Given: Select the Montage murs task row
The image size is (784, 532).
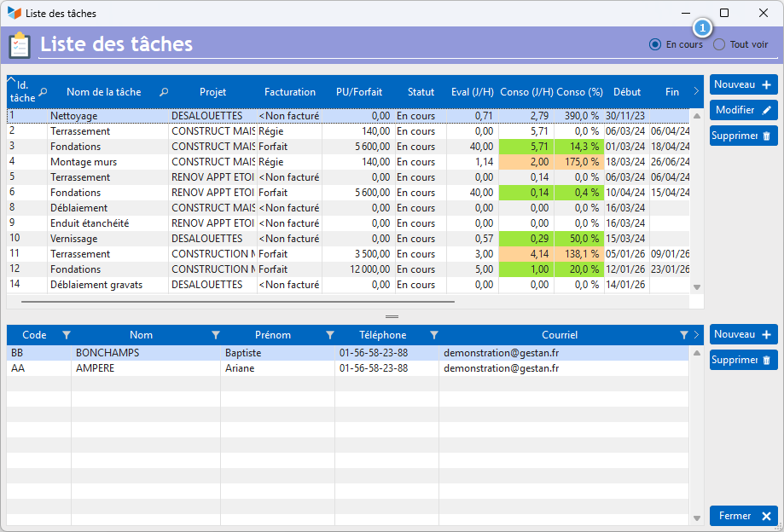Looking at the screenshot, I should (84, 162).
